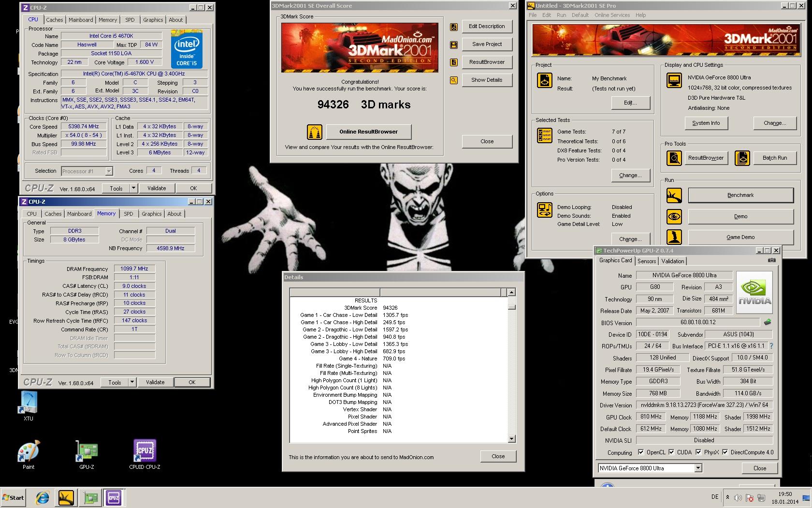Click the ResultBrowser icon in score window

454,62
